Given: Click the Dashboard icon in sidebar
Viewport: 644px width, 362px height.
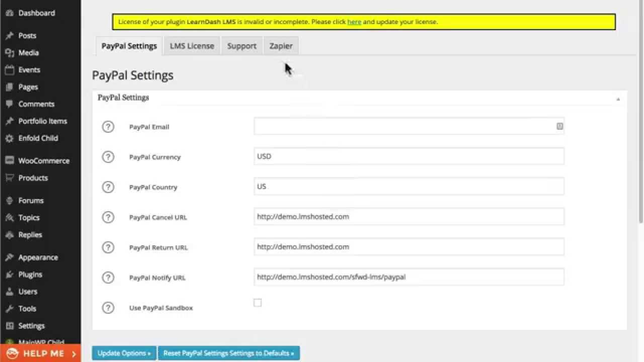Looking at the screenshot, I should [9, 13].
